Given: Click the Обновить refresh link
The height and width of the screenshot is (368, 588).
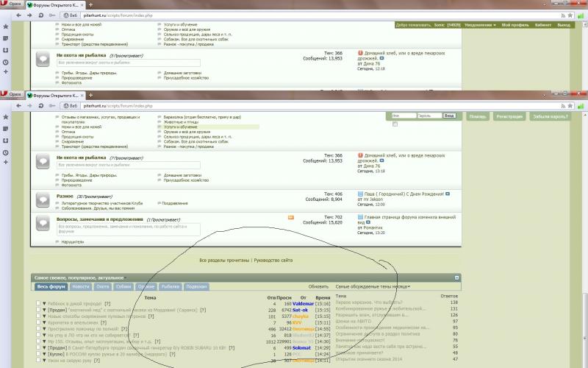Looking at the screenshot, I should [x=318, y=286].
